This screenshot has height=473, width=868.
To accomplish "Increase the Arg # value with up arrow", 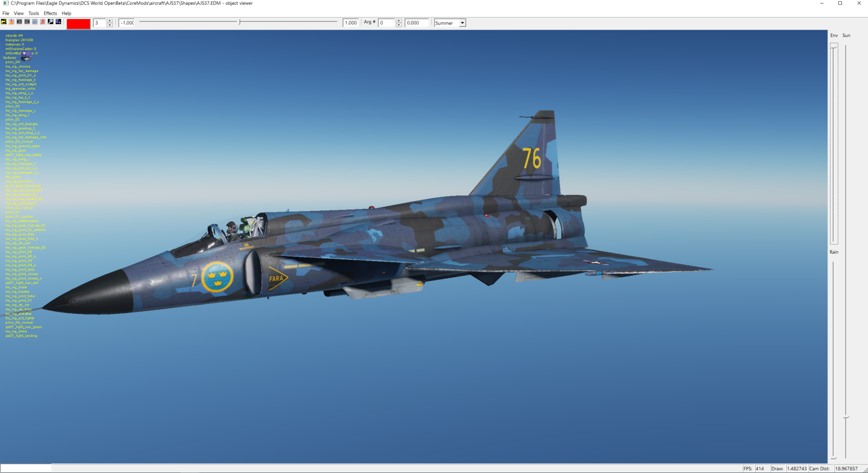I will point(399,21).
